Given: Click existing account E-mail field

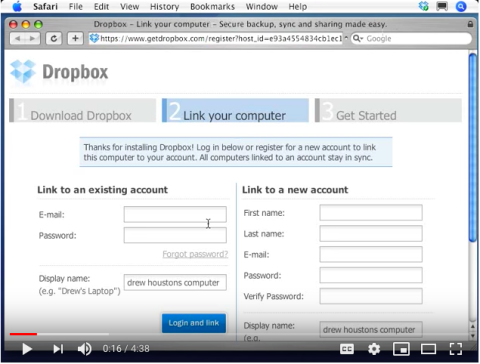Looking at the screenshot, I should 175,214.
